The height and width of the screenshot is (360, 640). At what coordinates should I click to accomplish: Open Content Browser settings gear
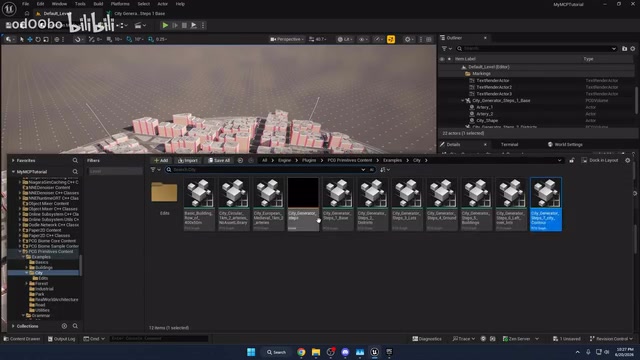pos(628,160)
